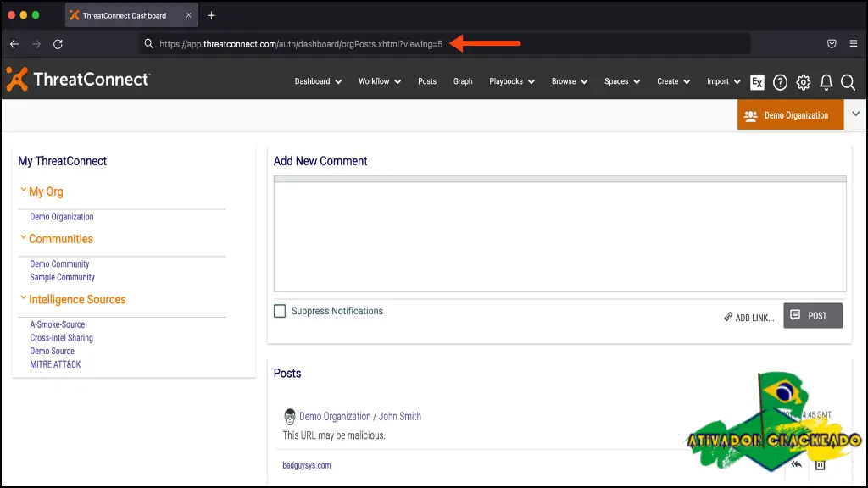Viewport: 868px width, 488px height.
Task: Click the Demo Organization people icon
Action: coord(751,115)
